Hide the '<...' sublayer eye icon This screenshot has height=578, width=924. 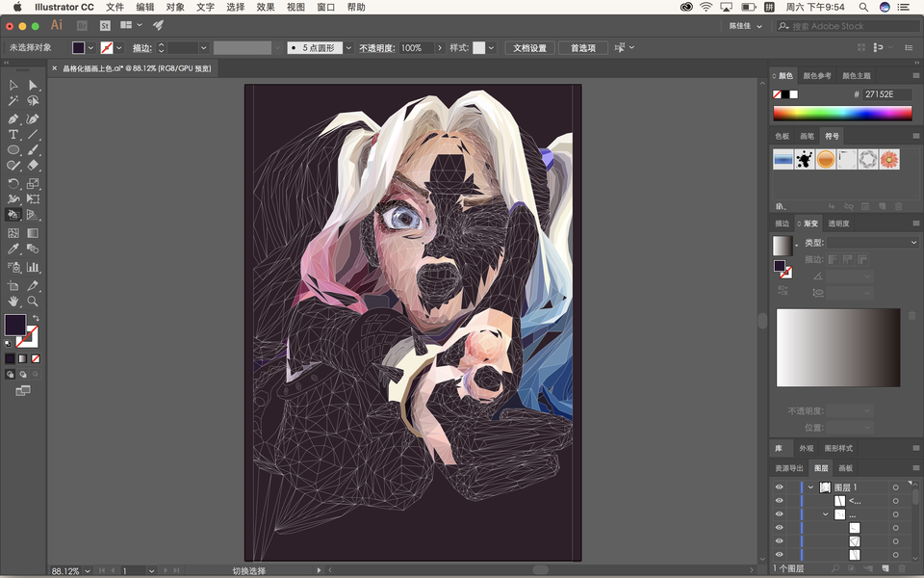pyautogui.click(x=779, y=501)
